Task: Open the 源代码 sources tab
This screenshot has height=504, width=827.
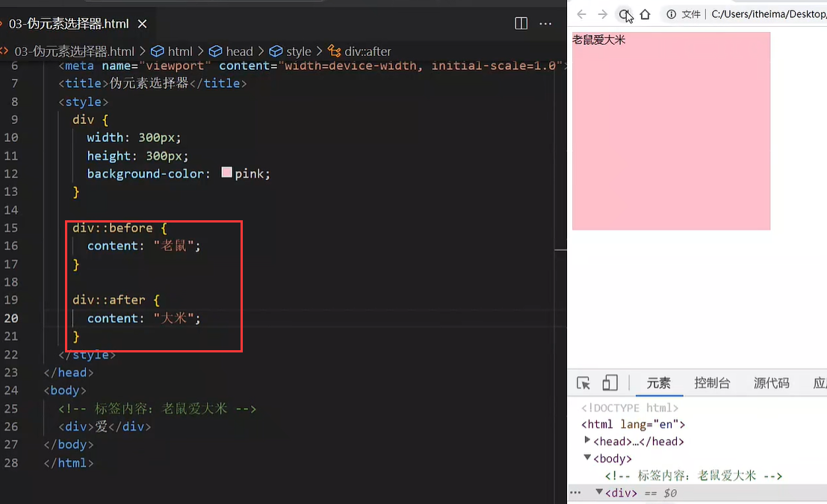Action: (771, 383)
